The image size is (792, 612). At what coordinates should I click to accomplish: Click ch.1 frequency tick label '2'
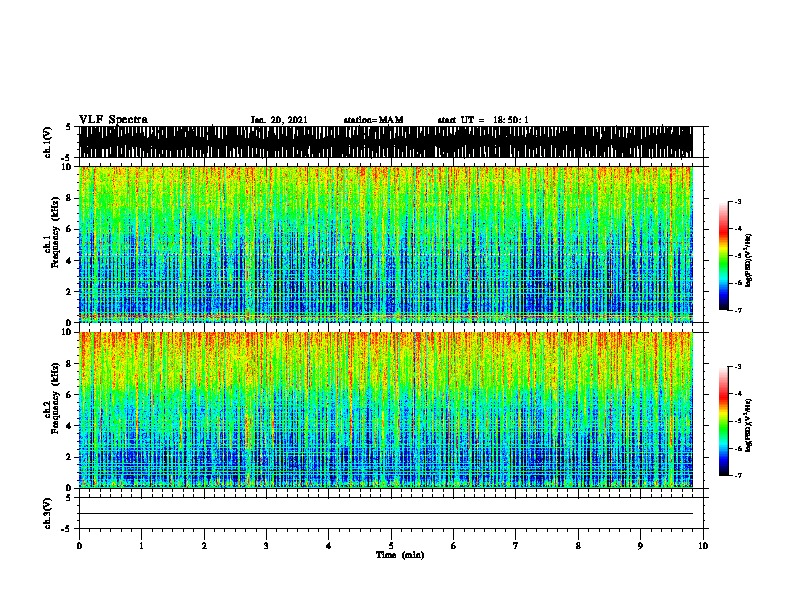pyautogui.click(x=69, y=292)
